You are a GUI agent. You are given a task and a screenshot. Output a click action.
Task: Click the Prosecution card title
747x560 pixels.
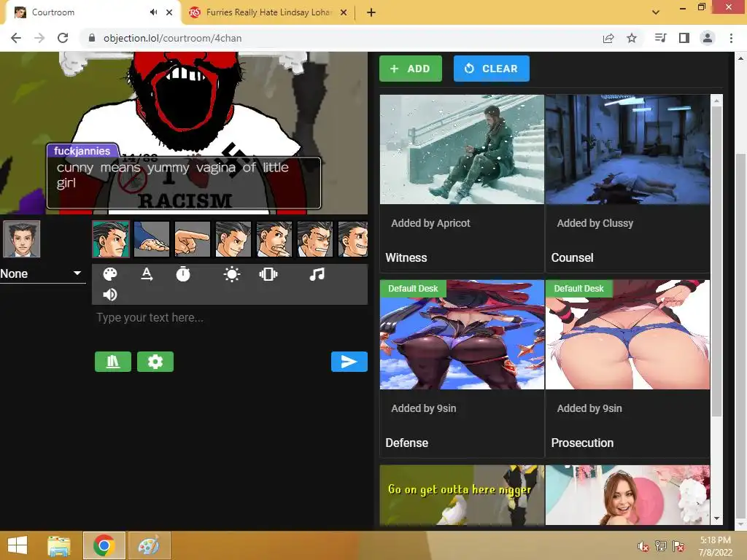coord(582,443)
